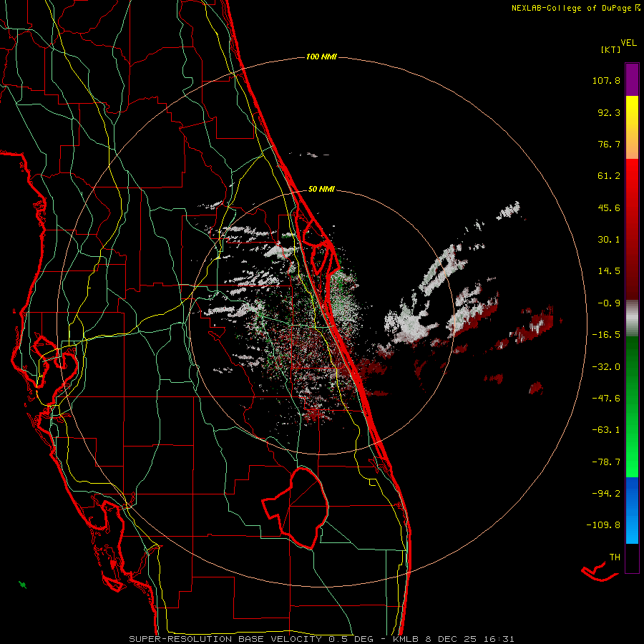
Task: Select the -16.5 scale value
Action: click(x=606, y=335)
